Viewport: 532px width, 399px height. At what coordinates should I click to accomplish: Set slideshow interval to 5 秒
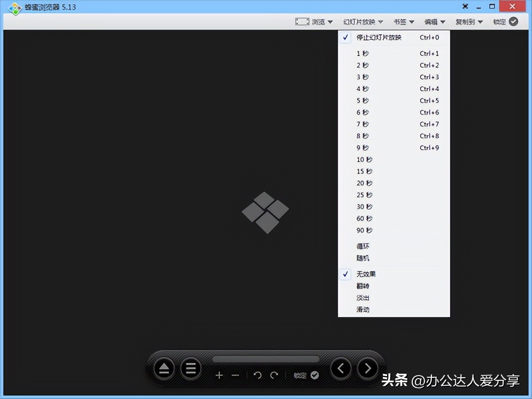click(x=363, y=101)
